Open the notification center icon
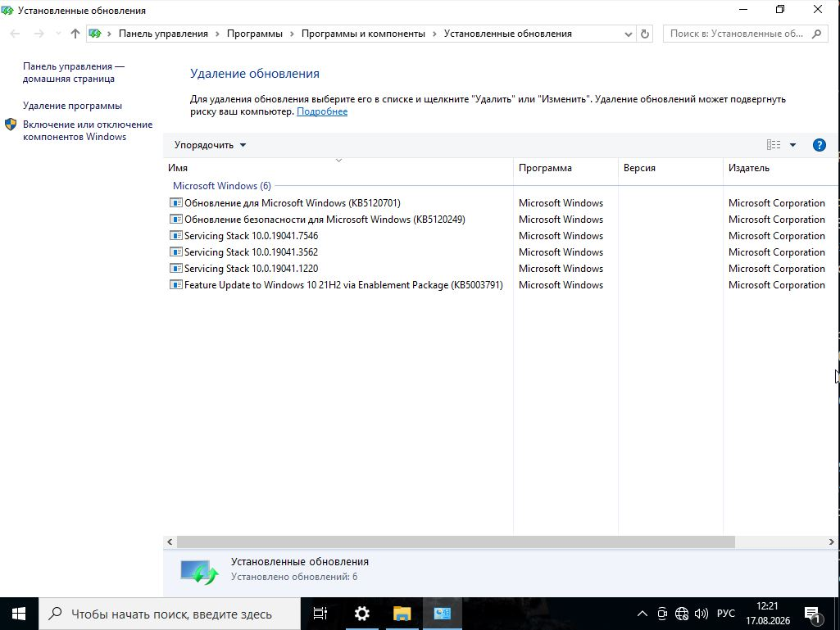The height and width of the screenshot is (630, 840). pos(813,614)
